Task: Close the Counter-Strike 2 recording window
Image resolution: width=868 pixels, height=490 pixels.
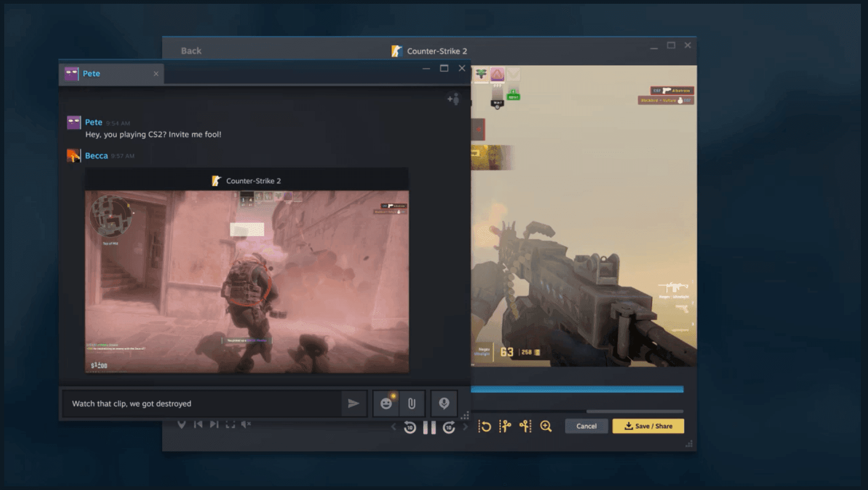Action: 688,45
